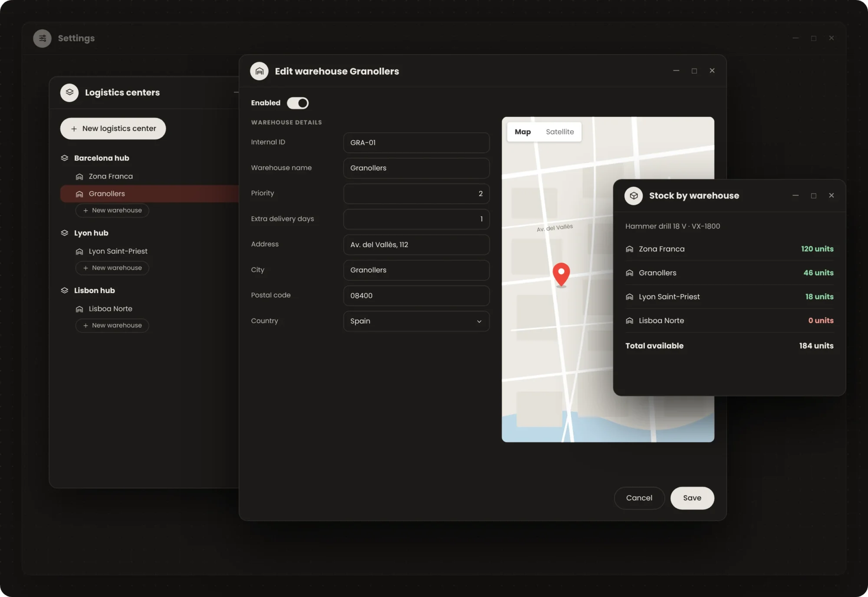Click the box icon in the Stock by warehouse title
Image resolution: width=868 pixels, height=597 pixels.
point(634,196)
